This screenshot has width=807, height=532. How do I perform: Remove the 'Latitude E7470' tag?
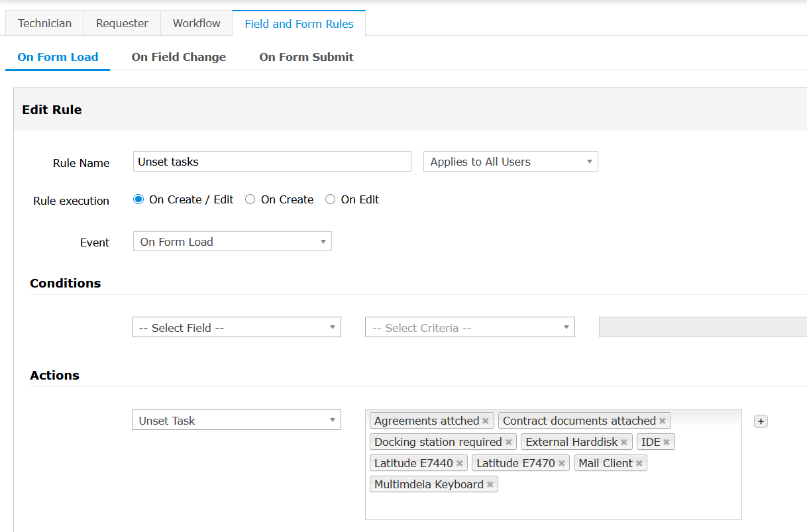click(x=561, y=464)
